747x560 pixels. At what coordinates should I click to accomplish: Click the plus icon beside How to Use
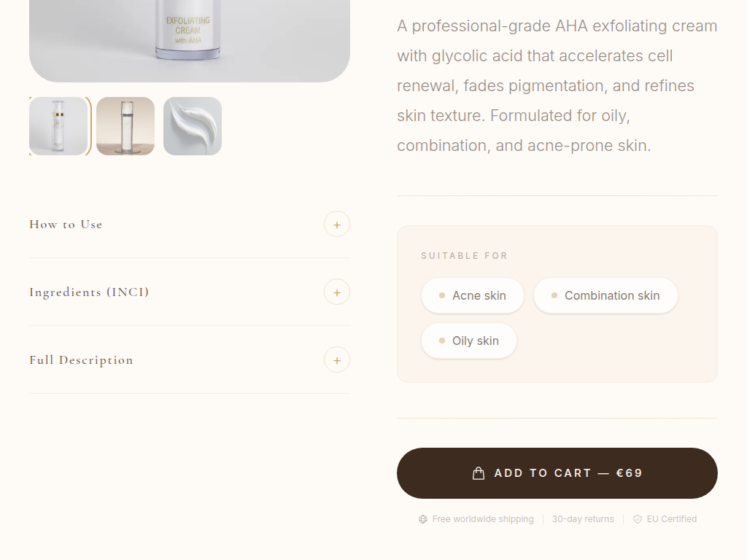point(337,225)
